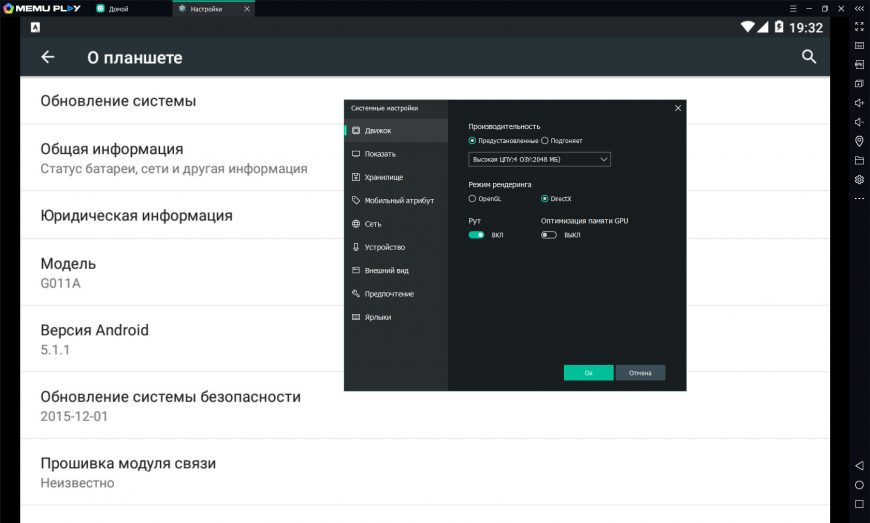Confirm settings with the Ок button
The height and width of the screenshot is (523, 870).
[x=588, y=373]
